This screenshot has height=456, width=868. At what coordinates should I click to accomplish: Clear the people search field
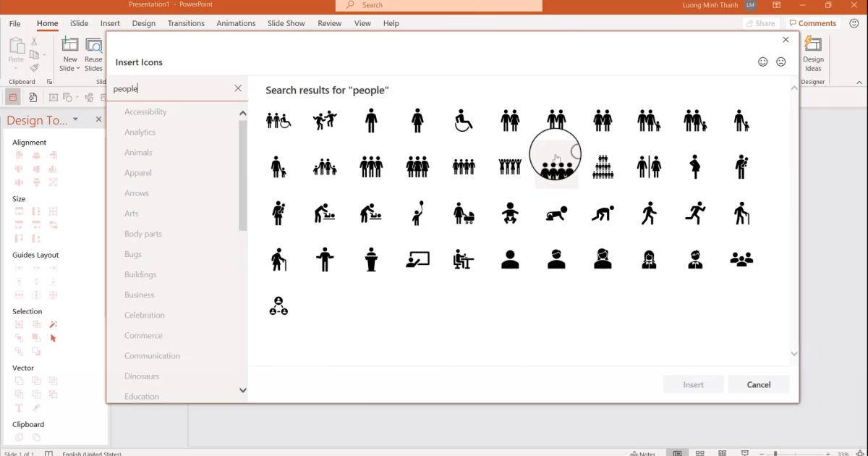[238, 88]
